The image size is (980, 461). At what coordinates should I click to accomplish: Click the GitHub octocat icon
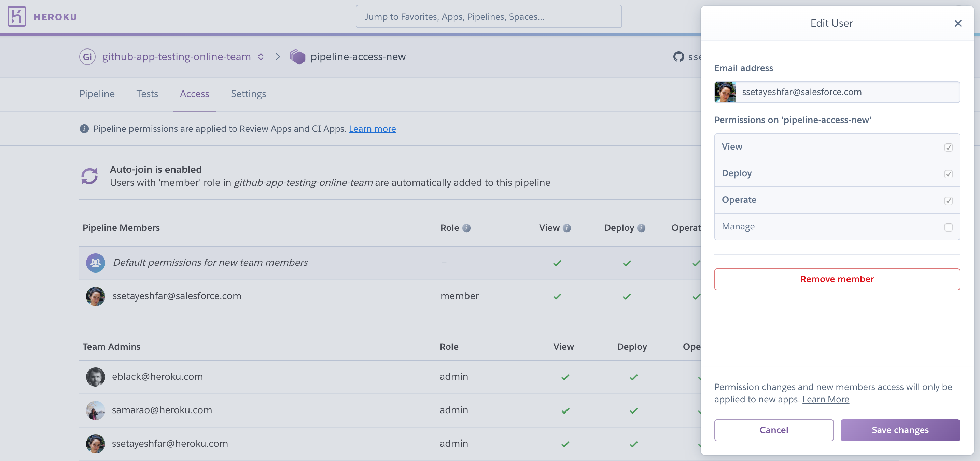pos(678,57)
